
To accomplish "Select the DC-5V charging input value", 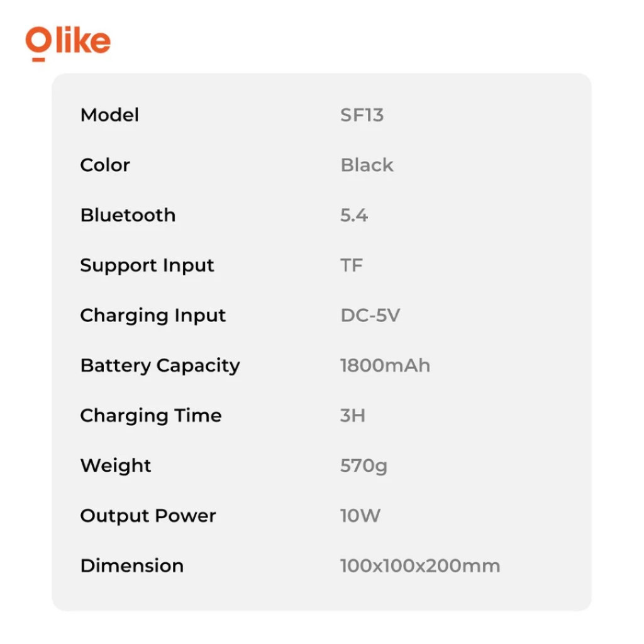I will click(370, 316).
